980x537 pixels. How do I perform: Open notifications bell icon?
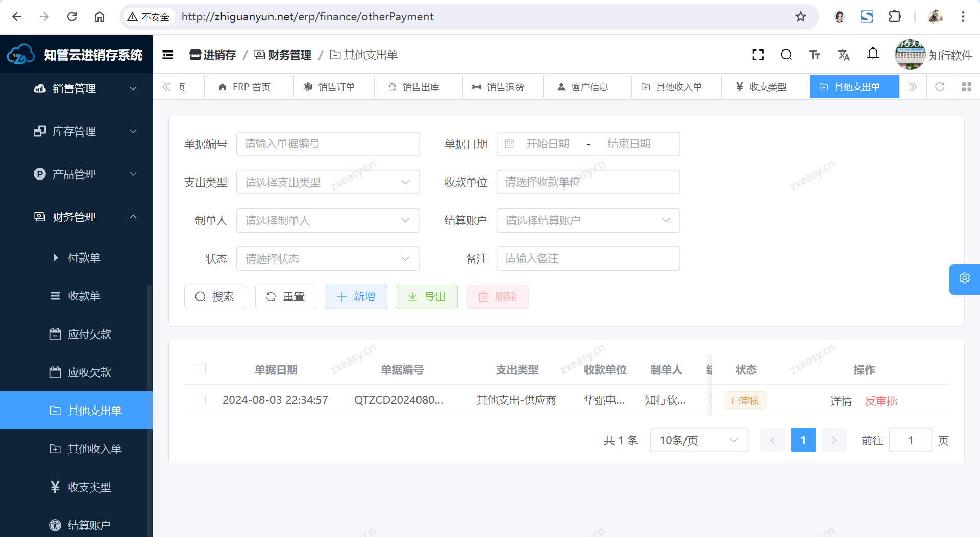point(873,54)
